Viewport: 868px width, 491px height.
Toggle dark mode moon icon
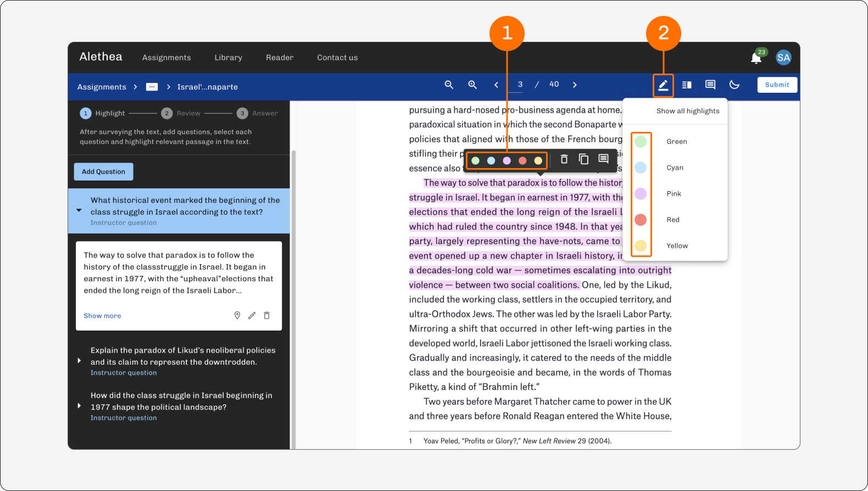734,85
